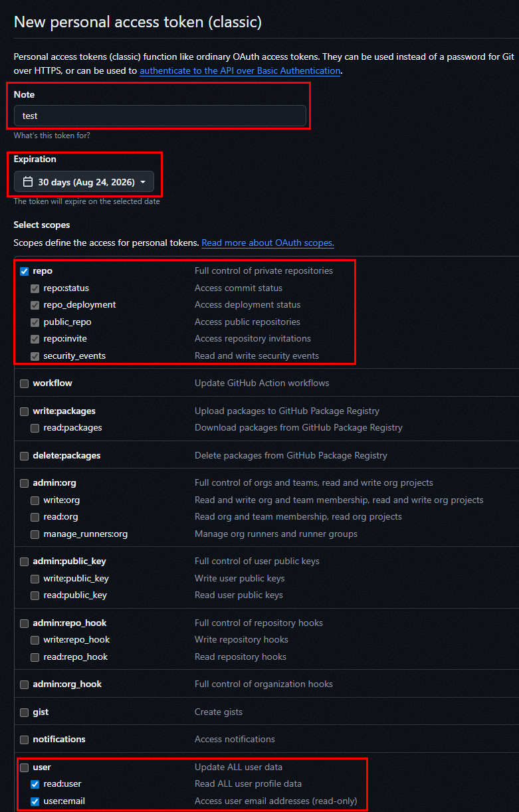Open the authenticate to the API link
This screenshot has height=812, width=519.
(x=240, y=70)
